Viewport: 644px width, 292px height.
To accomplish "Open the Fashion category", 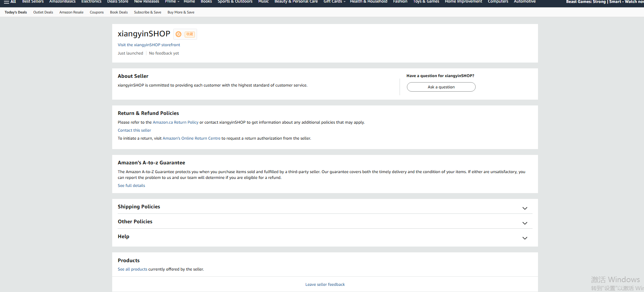I will pos(400,2).
